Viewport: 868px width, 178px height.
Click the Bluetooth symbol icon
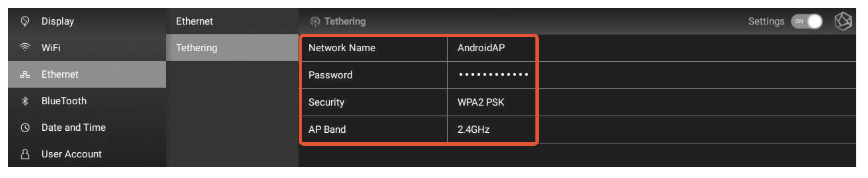click(25, 101)
